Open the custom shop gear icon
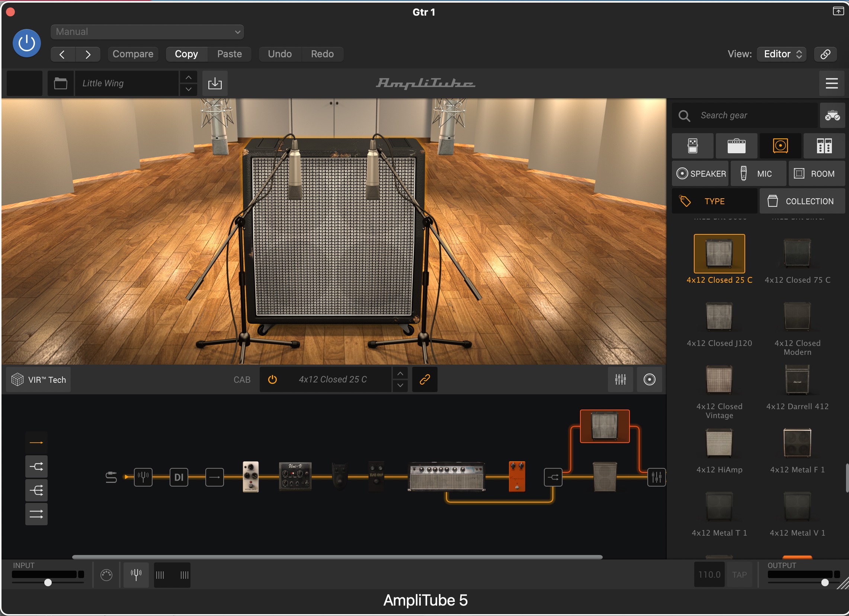Image resolution: width=849 pixels, height=616 pixels. (x=832, y=115)
